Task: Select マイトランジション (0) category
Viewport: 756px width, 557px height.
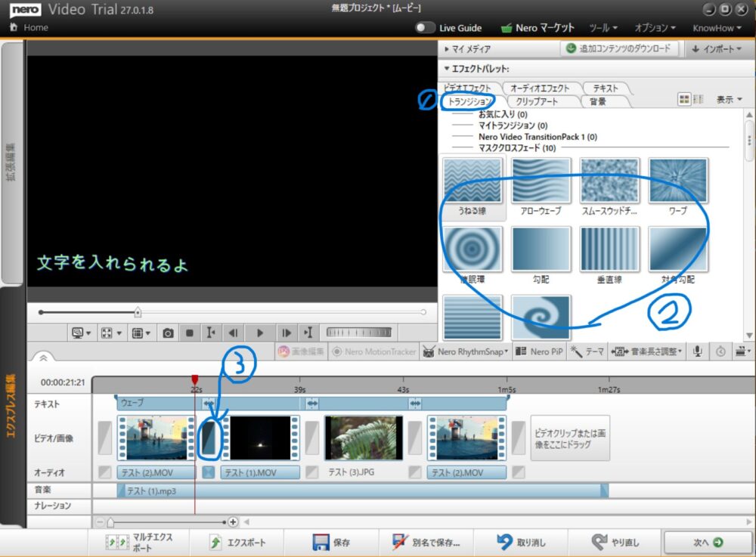Action: (x=513, y=125)
